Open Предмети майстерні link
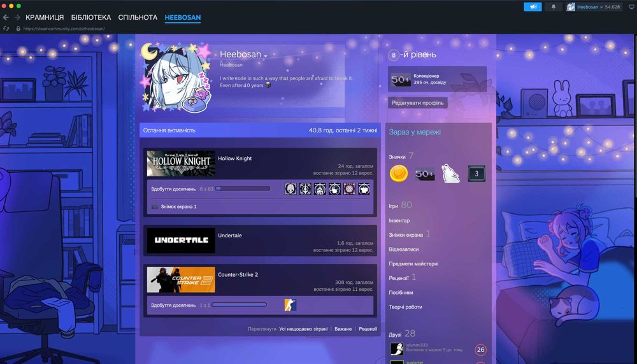The height and width of the screenshot is (364, 637). (413, 263)
